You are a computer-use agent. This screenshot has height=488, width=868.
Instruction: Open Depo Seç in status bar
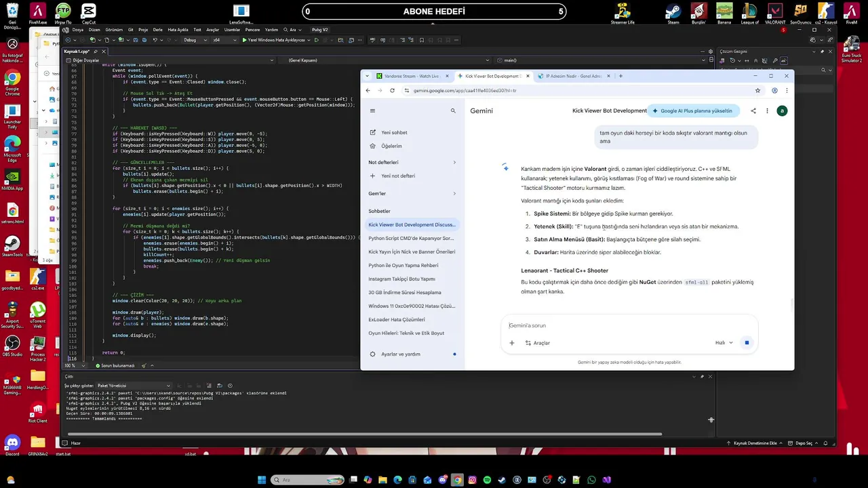pos(804,443)
